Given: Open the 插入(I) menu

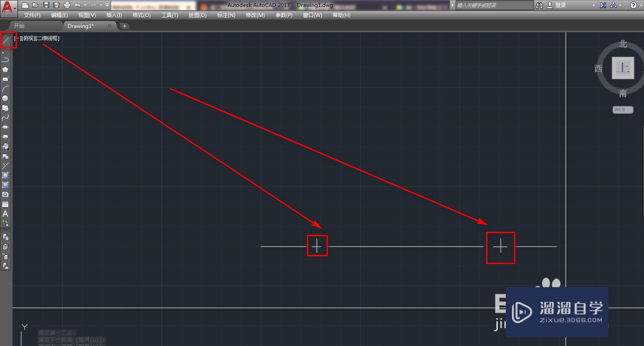Looking at the screenshot, I should [x=114, y=15].
